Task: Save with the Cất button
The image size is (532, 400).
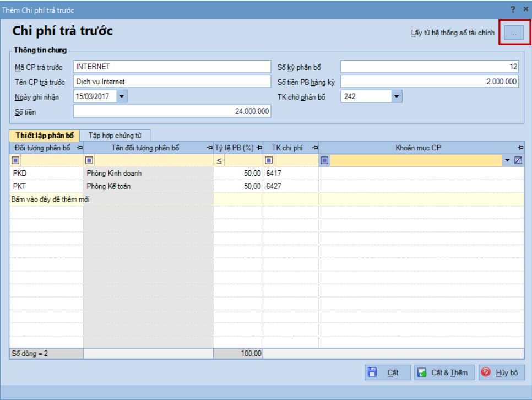Action: pyautogui.click(x=388, y=372)
